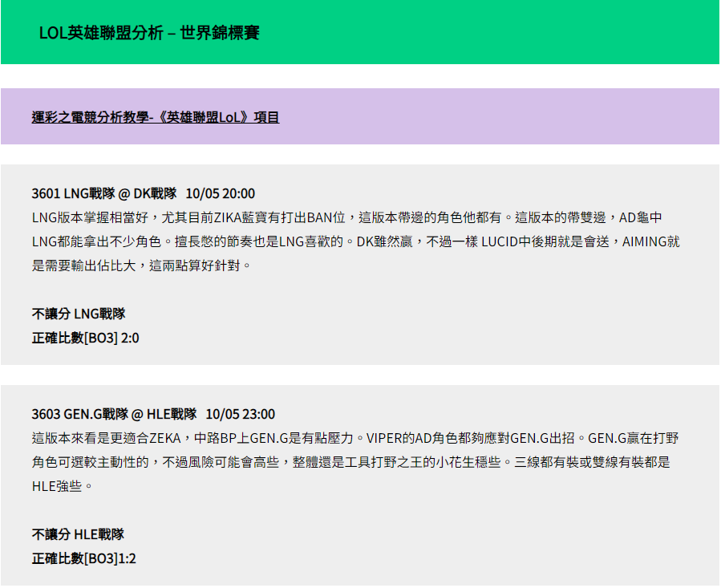Image resolution: width=721 pixels, height=588 pixels.
Task: Click the 10/05 20:00 match time
Action: 221,193
